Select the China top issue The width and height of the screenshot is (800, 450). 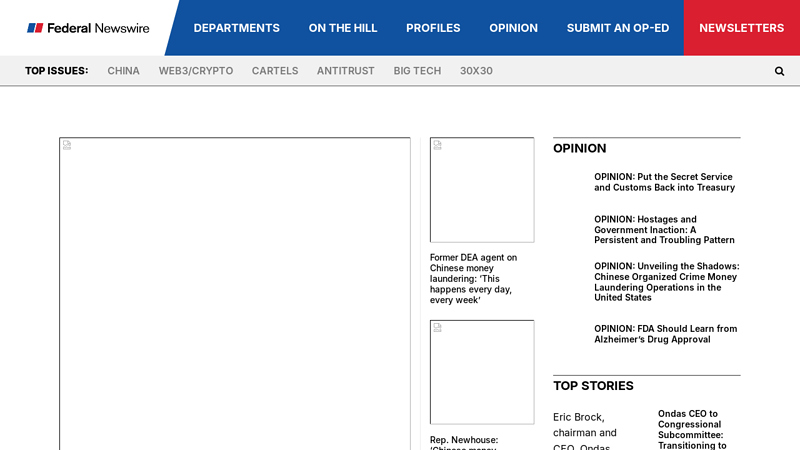click(123, 71)
